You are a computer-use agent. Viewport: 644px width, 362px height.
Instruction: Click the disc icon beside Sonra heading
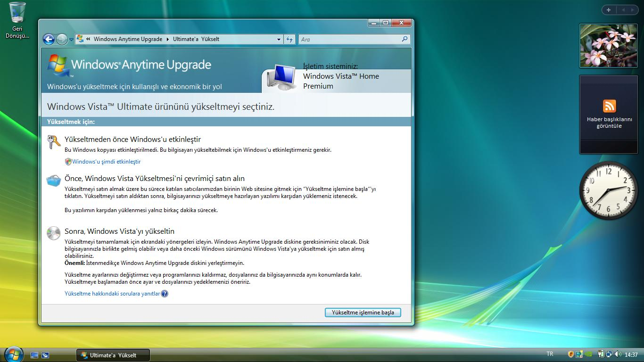[x=54, y=233]
